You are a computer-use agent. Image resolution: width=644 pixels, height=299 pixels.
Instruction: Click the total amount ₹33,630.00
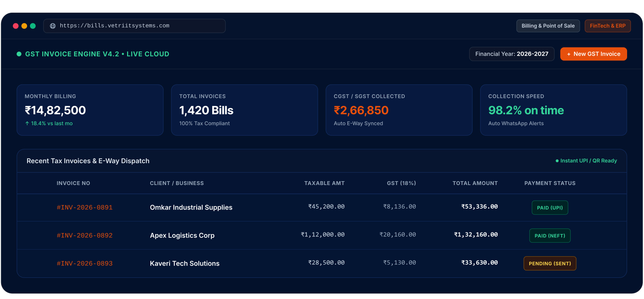point(480,263)
